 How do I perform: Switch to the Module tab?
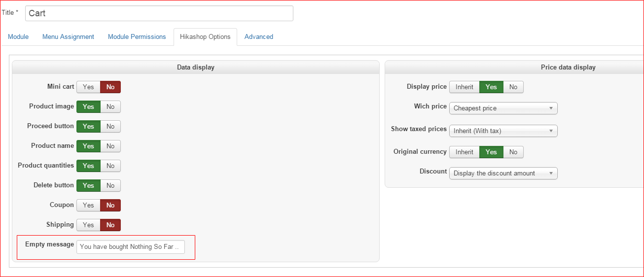[18, 37]
